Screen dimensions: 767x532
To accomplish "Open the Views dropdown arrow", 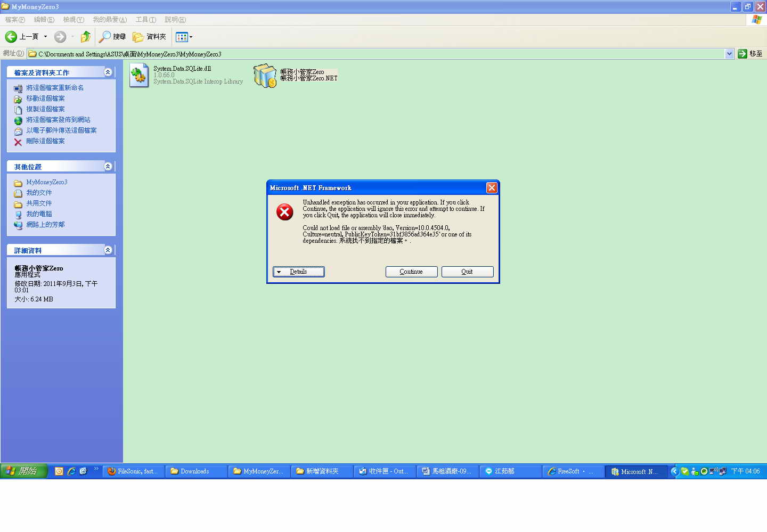I will [x=191, y=37].
